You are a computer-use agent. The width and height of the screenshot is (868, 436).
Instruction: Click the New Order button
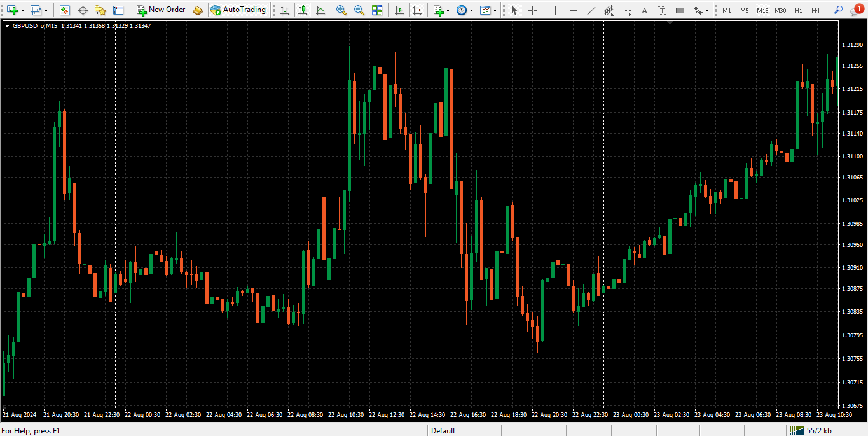point(161,10)
